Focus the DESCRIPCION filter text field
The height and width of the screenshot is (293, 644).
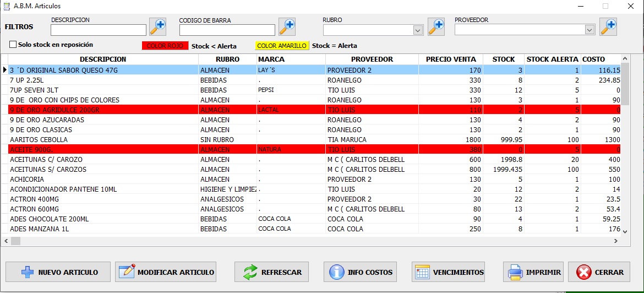(x=99, y=30)
